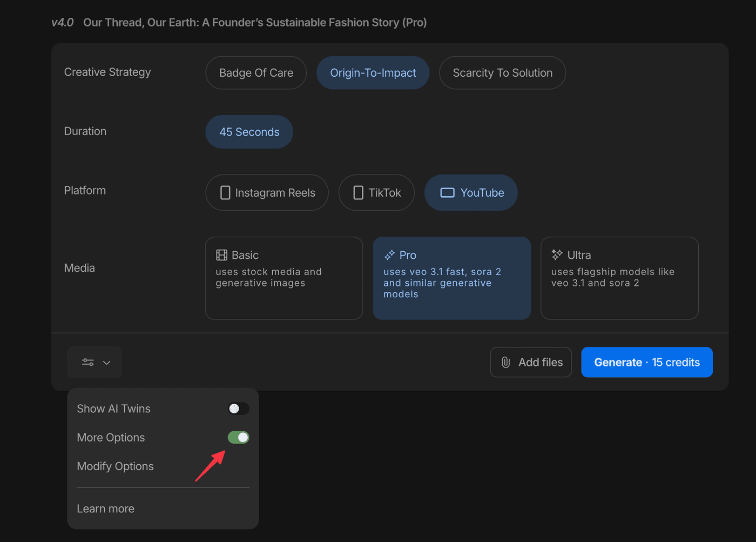Select Badge Of Care creative strategy
756x542 pixels.
pyautogui.click(x=256, y=73)
